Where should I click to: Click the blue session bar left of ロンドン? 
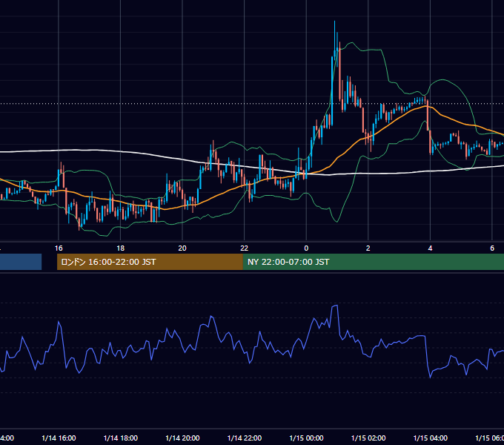21,262
